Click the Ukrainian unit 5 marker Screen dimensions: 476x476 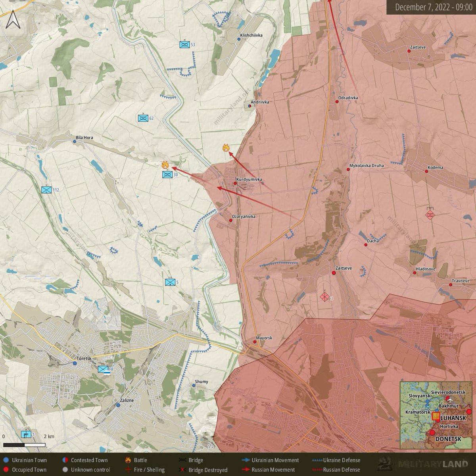point(170,282)
